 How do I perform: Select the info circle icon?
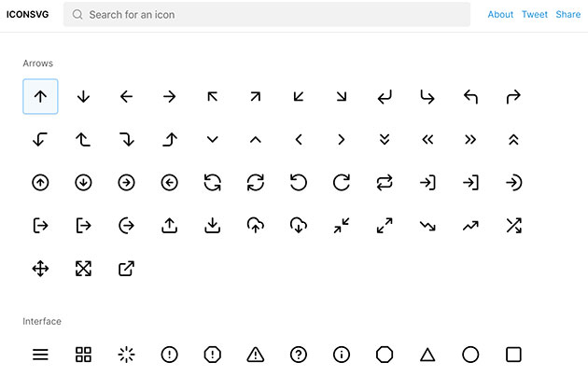coord(342,355)
